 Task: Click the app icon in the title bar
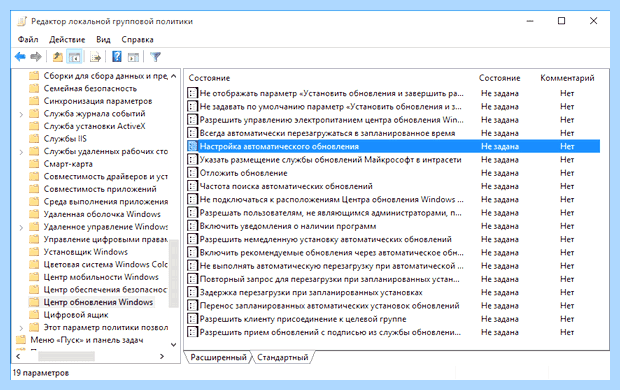click(x=22, y=21)
